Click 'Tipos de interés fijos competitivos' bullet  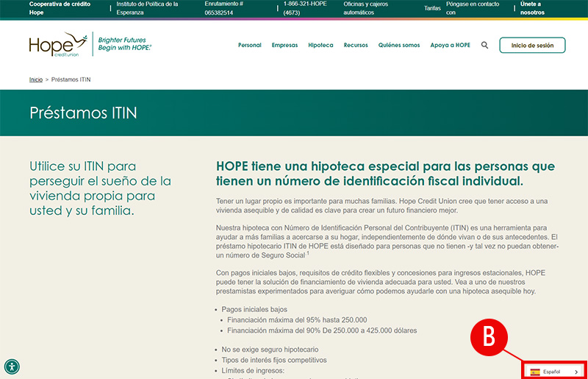273,360
